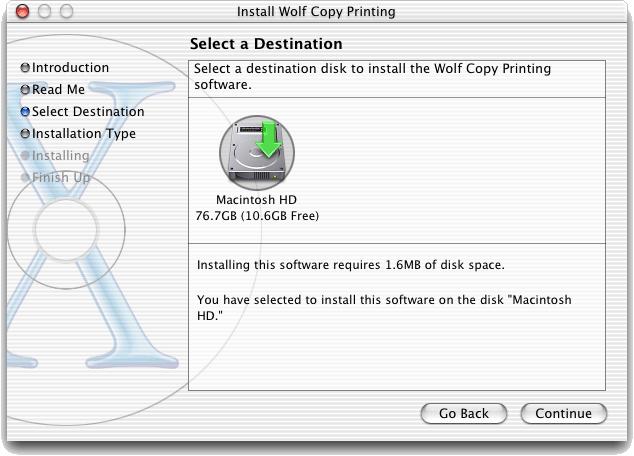
Task: Click the dimmed Installing step bullet
Action: 25,155
